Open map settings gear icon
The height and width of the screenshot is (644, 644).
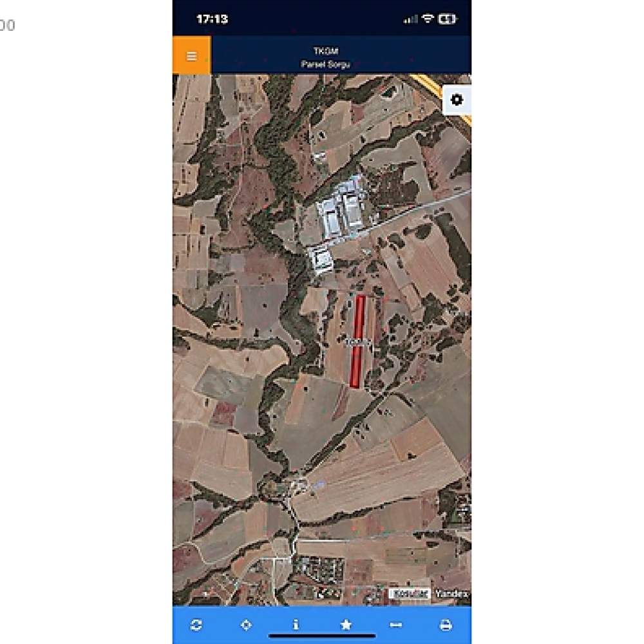[457, 100]
